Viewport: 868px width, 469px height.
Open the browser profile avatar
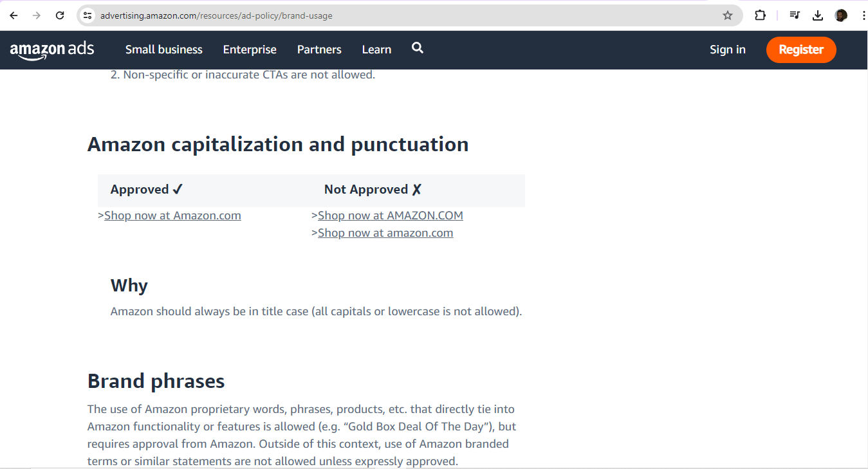tap(840, 15)
